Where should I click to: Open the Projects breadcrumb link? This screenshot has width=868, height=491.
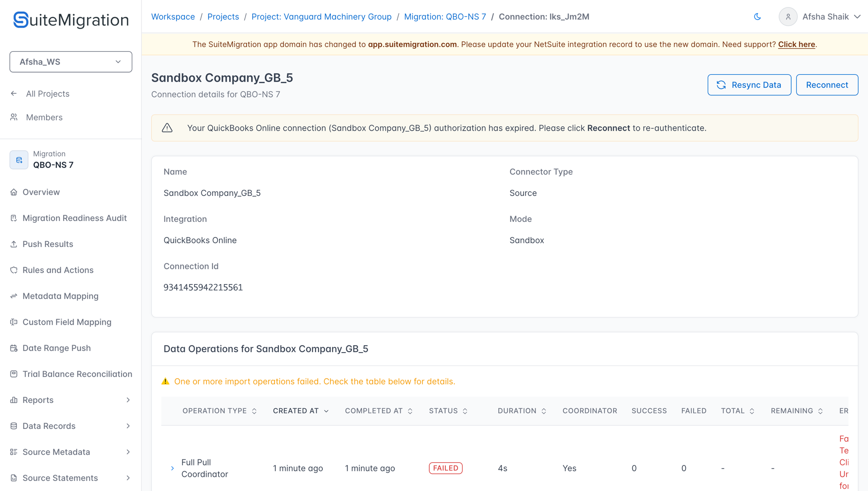coord(223,16)
